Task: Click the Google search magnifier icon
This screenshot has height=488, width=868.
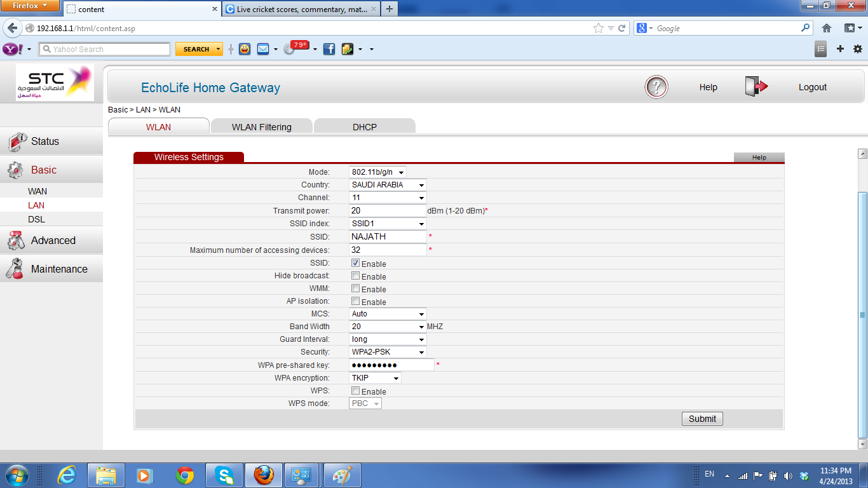Action: [806, 28]
